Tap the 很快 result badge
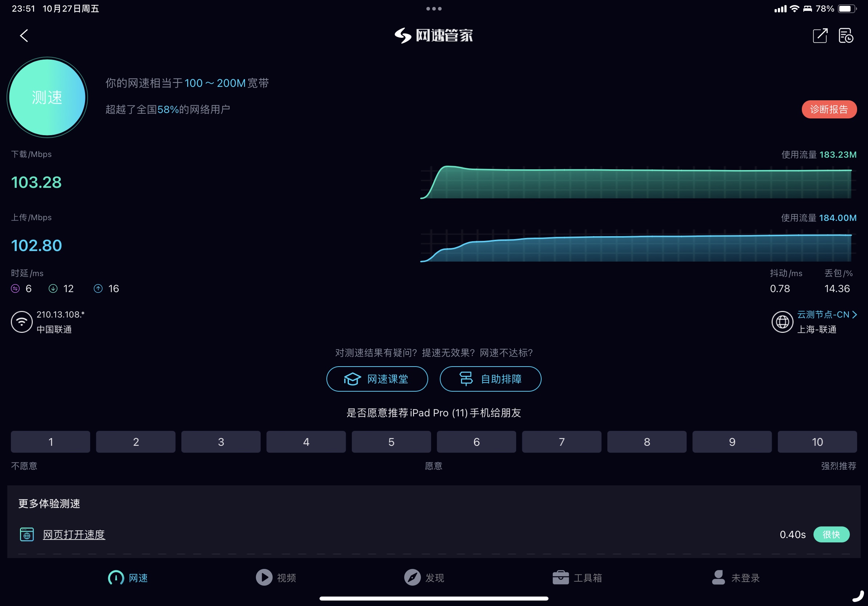This screenshot has width=868, height=606. click(831, 534)
